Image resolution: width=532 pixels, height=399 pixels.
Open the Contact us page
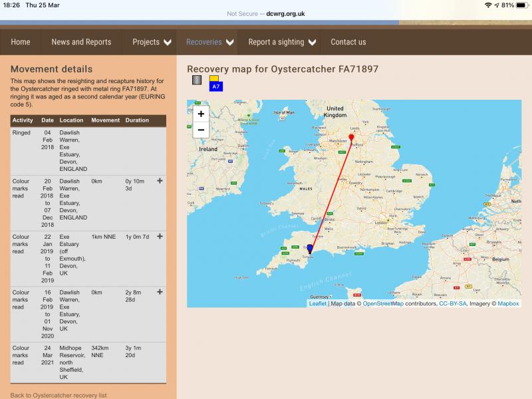(x=348, y=42)
